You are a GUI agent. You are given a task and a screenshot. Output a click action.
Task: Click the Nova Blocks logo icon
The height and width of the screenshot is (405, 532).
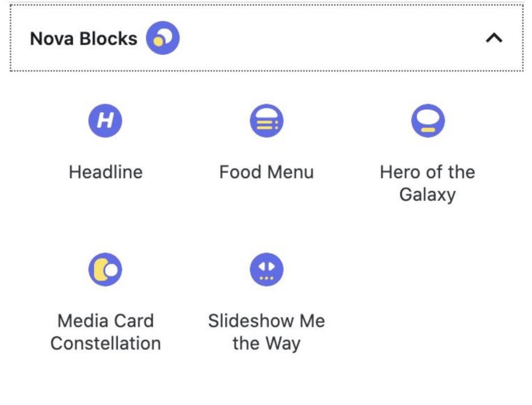pyautogui.click(x=163, y=37)
